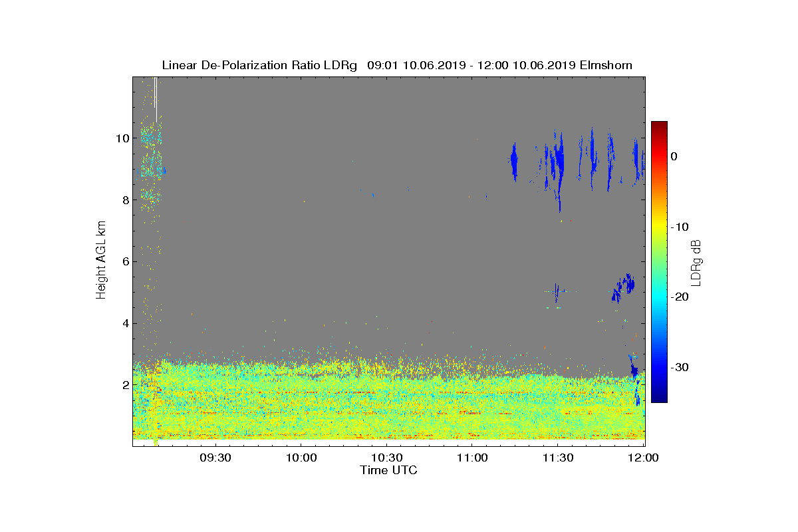Click the colorbar label -20

(x=679, y=297)
